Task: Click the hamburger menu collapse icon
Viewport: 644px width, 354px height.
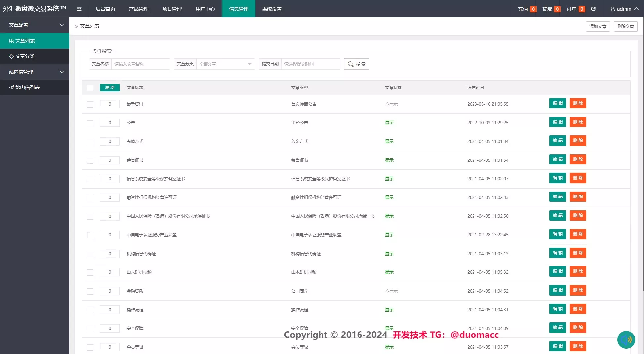Action: (79, 9)
